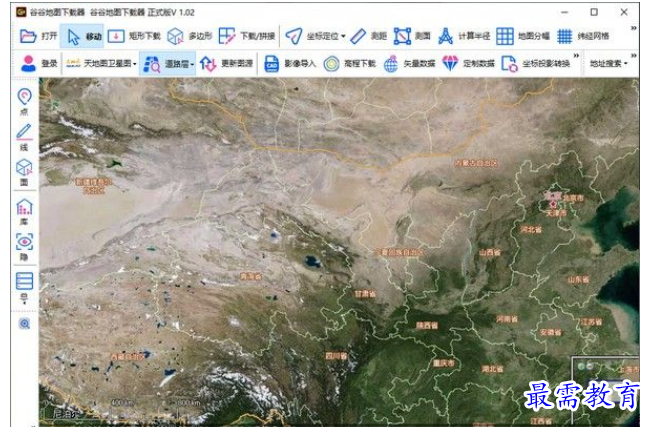Click the 河南省 label on the map
The image size is (648, 427).
pyautogui.click(x=507, y=319)
